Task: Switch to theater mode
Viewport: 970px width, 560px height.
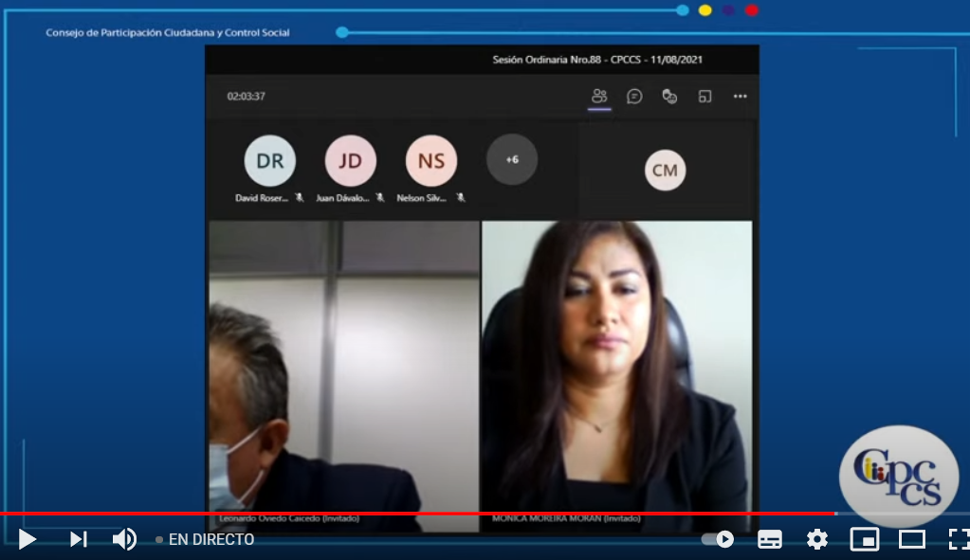Action: coord(912,539)
